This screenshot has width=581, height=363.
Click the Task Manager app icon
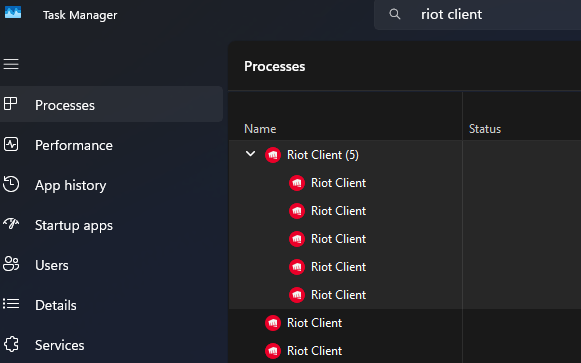(x=13, y=12)
